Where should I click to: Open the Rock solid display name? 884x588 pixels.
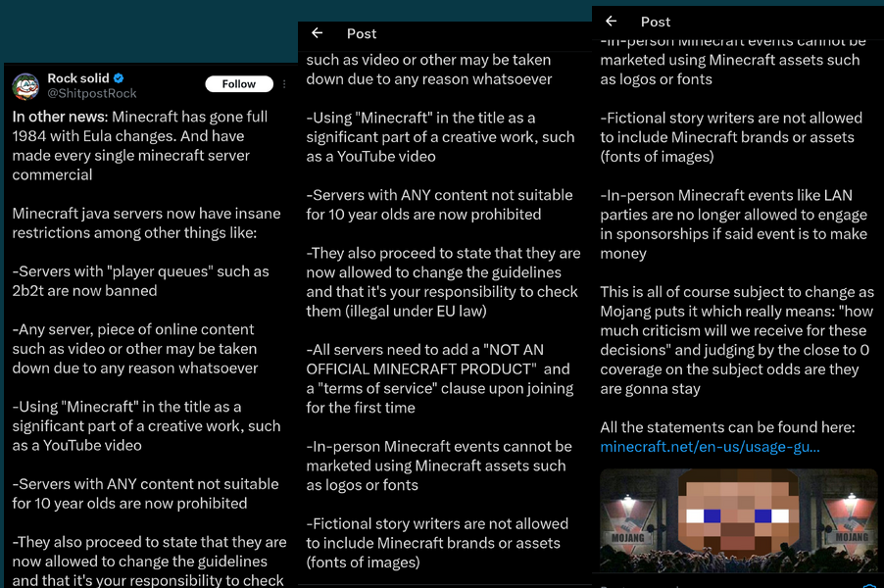point(78,78)
